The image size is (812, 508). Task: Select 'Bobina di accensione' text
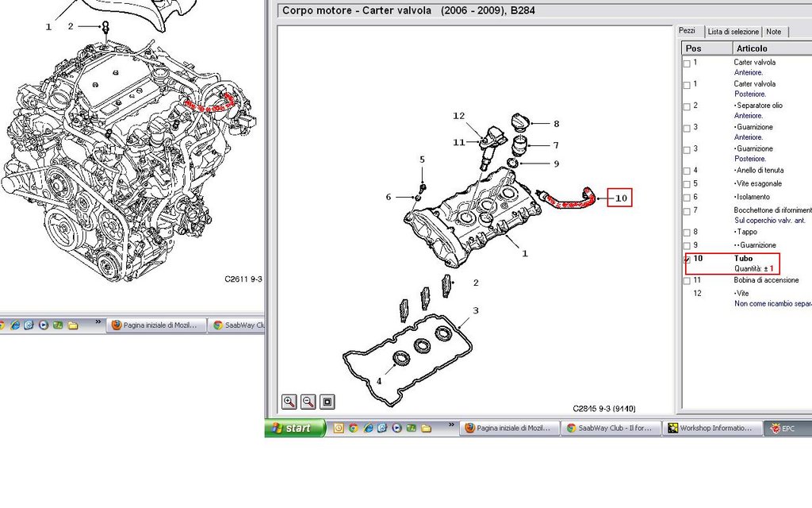(x=766, y=280)
